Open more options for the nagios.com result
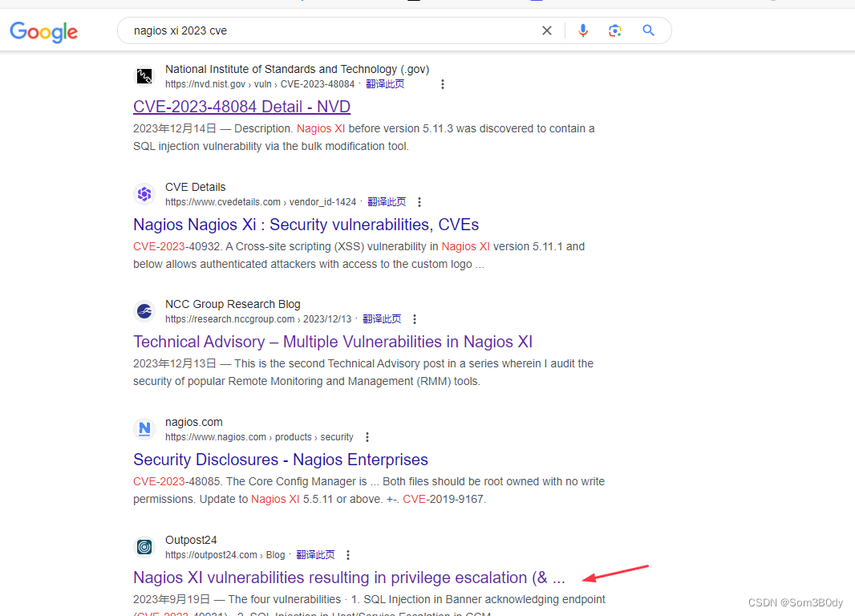Image resolution: width=855 pixels, height=616 pixels. click(x=367, y=437)
